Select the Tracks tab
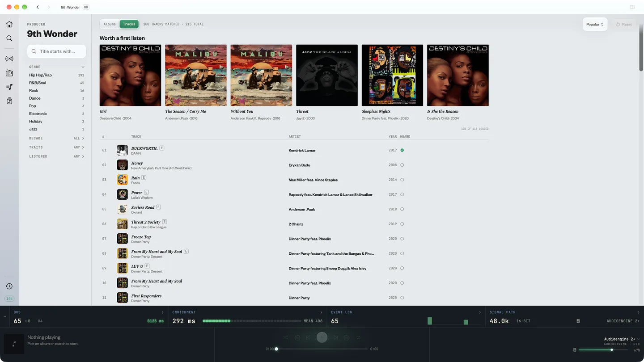Viewport: 644px width, 362px height. point(129,24)
